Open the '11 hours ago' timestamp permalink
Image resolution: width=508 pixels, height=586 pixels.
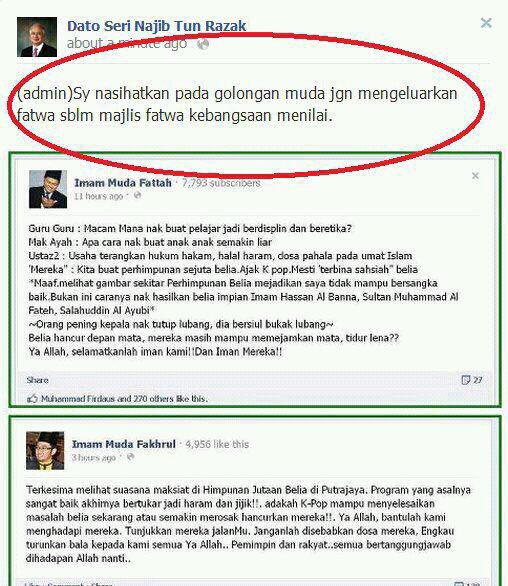point(98,196)
